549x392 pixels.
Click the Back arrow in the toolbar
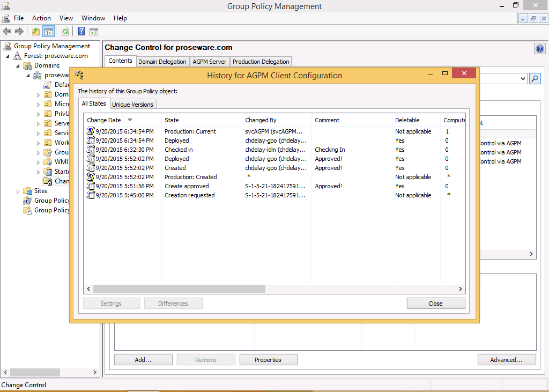7,32
